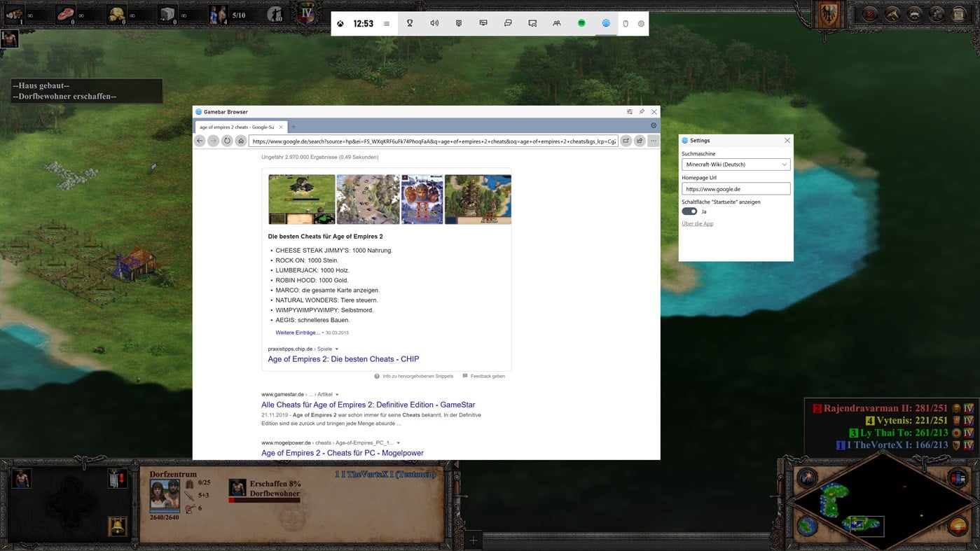The width and height of the screenshot is (980, 551).
Task: Click the open-in-browser icon beside address bar
Action: point(626,141)
